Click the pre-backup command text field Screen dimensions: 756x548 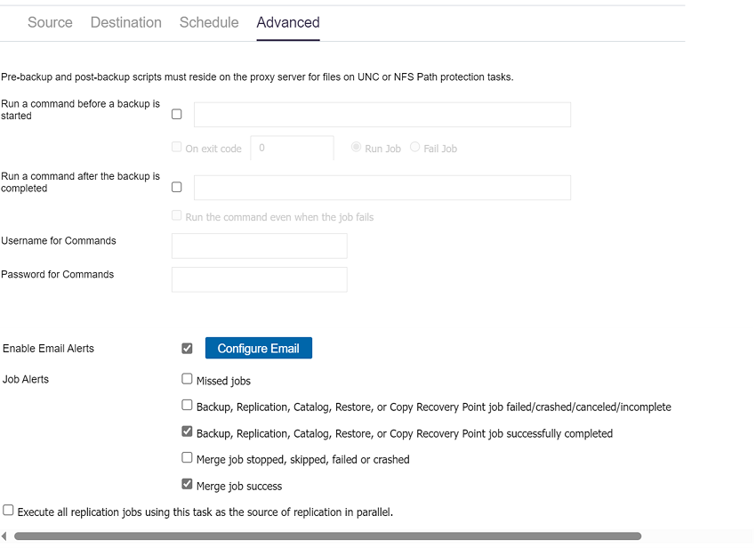tap(382, 115)
